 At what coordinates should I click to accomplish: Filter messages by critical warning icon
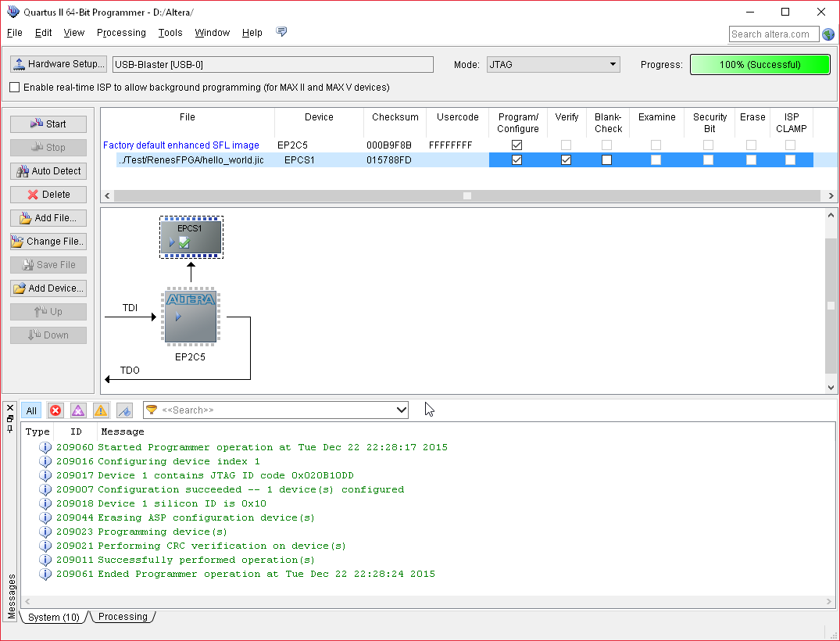[x=78, y=410]
